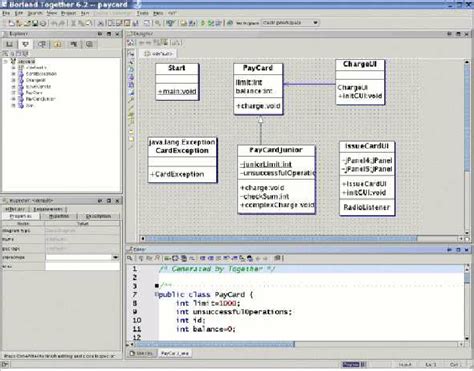Switch to the PayCard.java editor tab

(x=175, y=353)
